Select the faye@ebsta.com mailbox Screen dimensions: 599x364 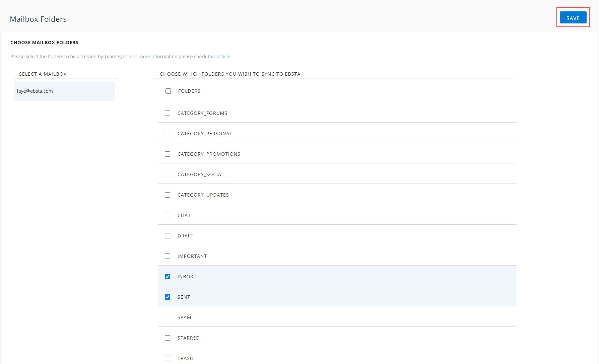click(x=35, y=91)
